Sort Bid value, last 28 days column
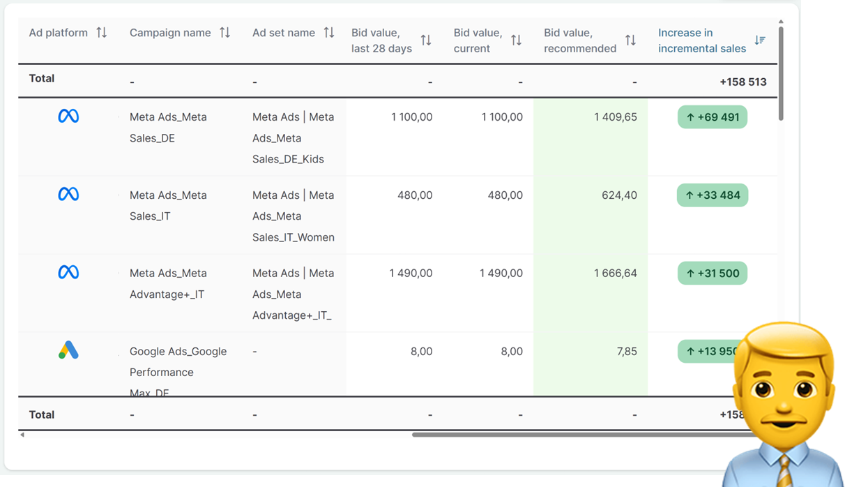 tap(426, 40)
